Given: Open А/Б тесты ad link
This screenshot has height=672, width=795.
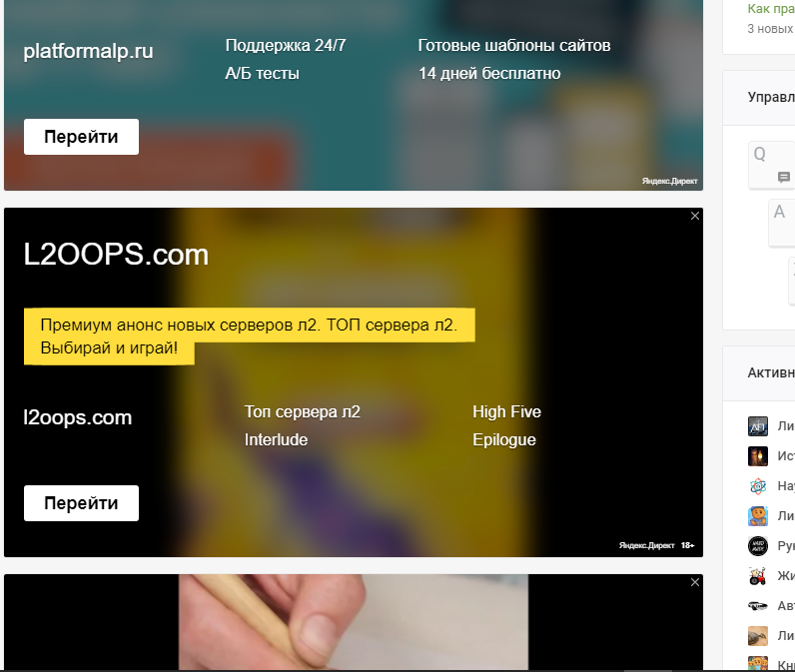Looking at the screenshot, I should point(262,74).
